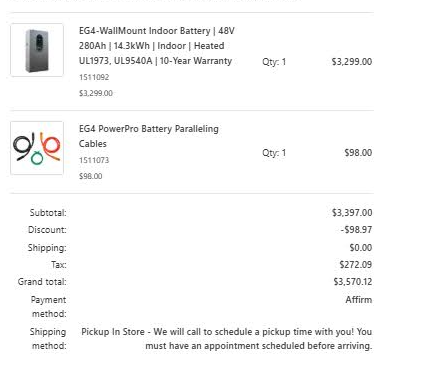The image size is (428, 368).
Task: Click the Grand total amount $3,570.12
Action: point(353,282)
